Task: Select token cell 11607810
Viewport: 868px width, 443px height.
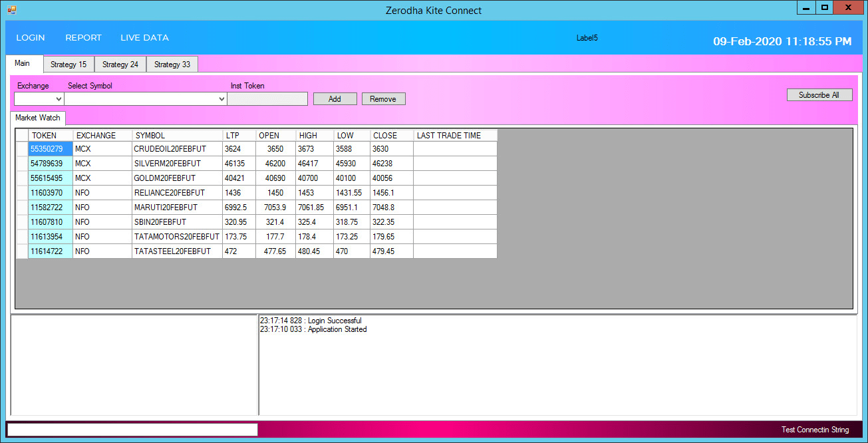Action: pos(51,222)
